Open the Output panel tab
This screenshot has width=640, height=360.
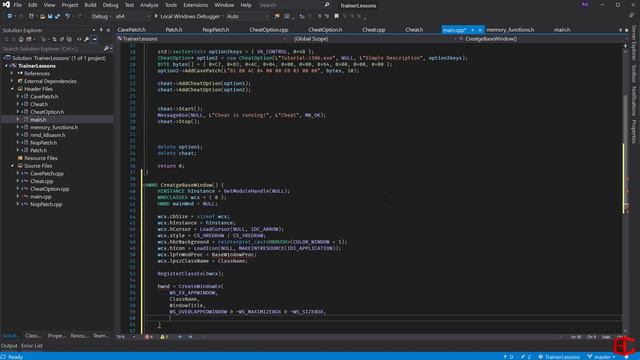pos(9,346)
